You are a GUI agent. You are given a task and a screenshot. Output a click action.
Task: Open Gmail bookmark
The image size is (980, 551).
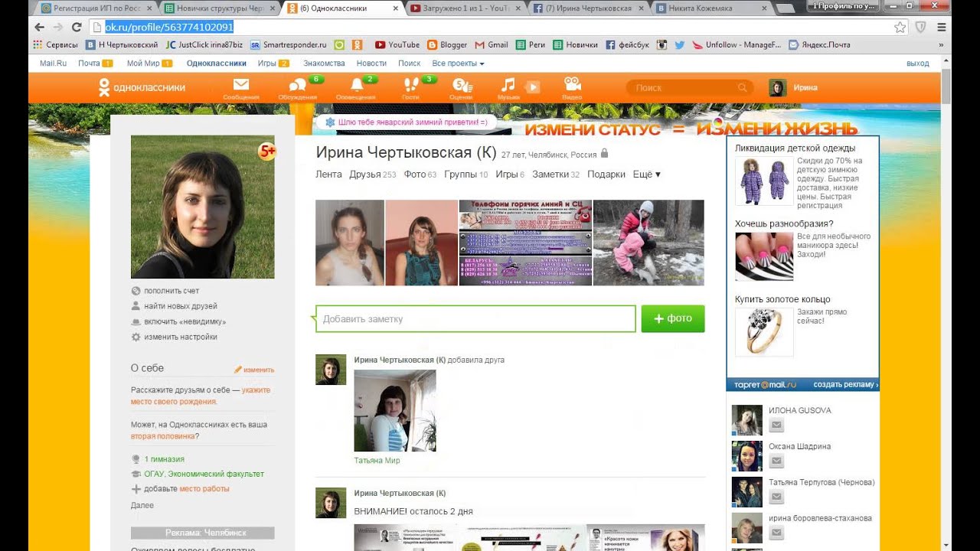click(492, 44)
